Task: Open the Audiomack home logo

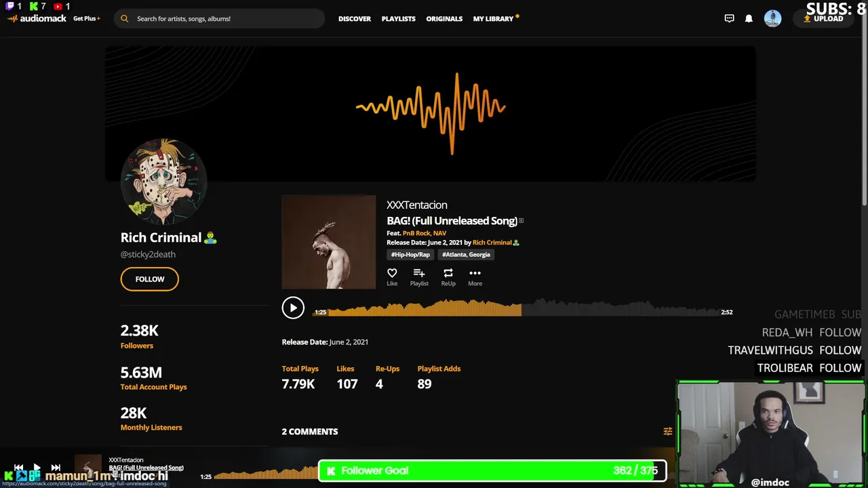Action: pyautogui.click(x=37, y=19)
